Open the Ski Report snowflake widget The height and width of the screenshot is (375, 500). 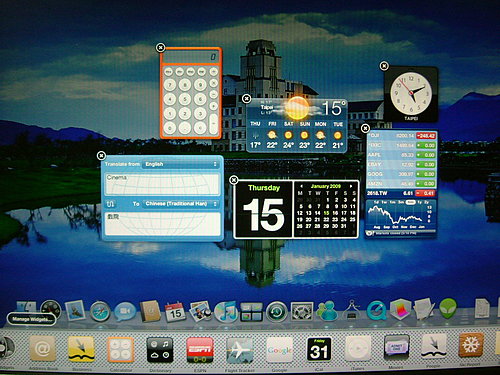(471, 345)
